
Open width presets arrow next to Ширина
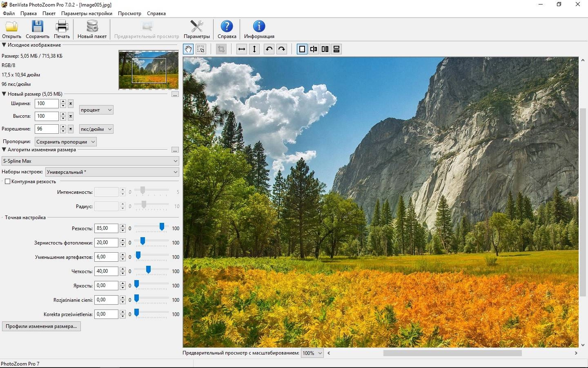[71, 103]
